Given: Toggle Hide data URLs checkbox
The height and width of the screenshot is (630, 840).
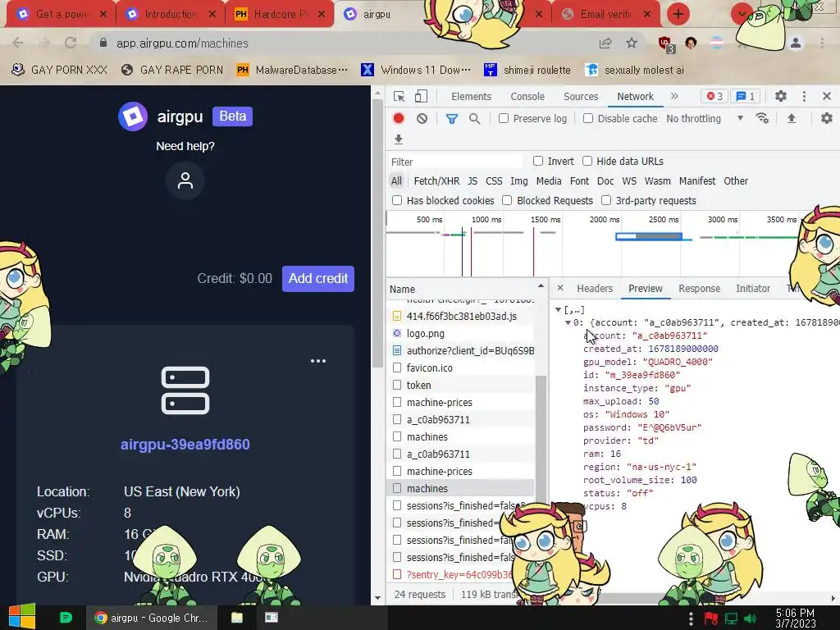Looking at the screenshot, I should pos(587,161).
